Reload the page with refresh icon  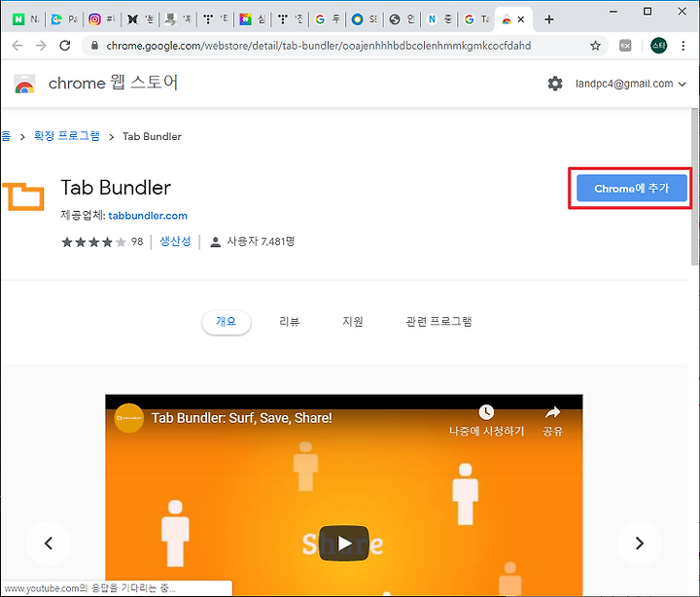coord(65,46)
